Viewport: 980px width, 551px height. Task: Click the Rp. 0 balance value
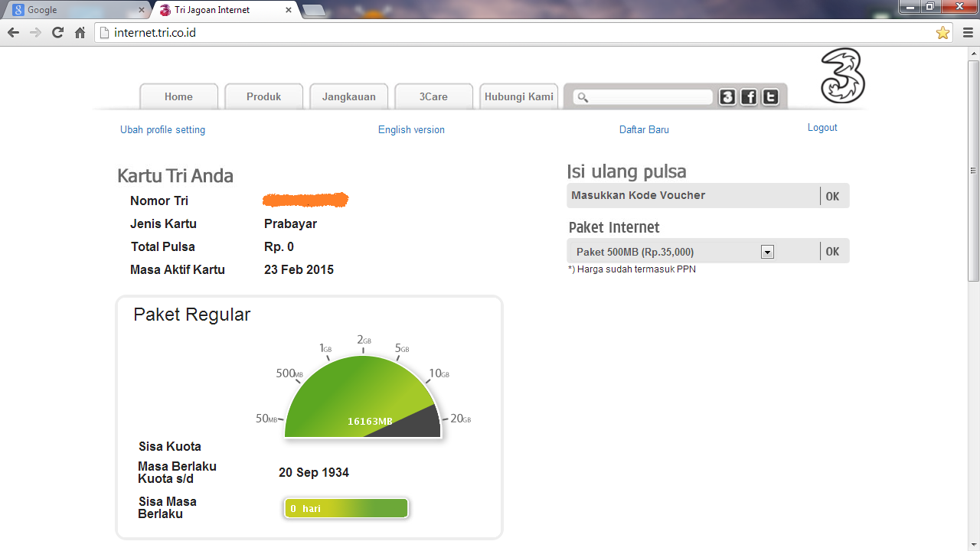(x=279, y=247)
